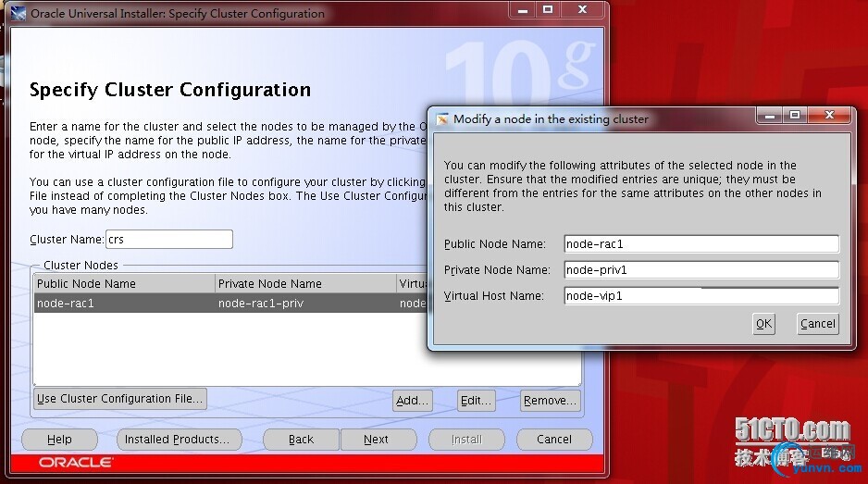Screen dimensions: 868x484
Task: Minimize the Oracle Universal Installer window
Action: click(523, 10)
